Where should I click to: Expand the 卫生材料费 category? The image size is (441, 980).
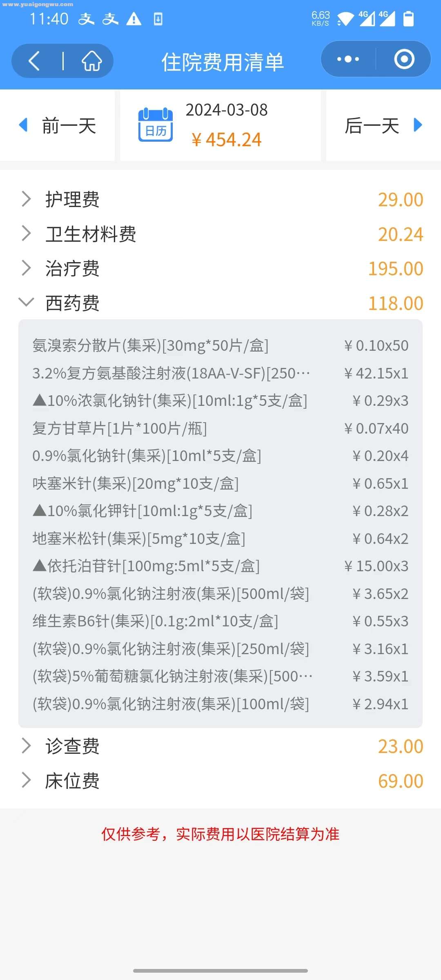[220, 234]
